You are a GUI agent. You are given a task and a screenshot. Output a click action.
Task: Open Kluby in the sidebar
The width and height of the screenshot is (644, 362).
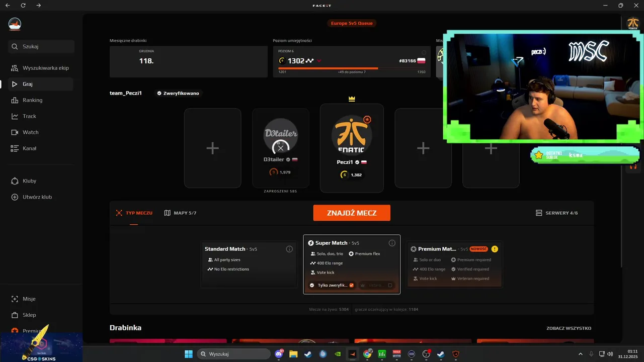(41, 181)
